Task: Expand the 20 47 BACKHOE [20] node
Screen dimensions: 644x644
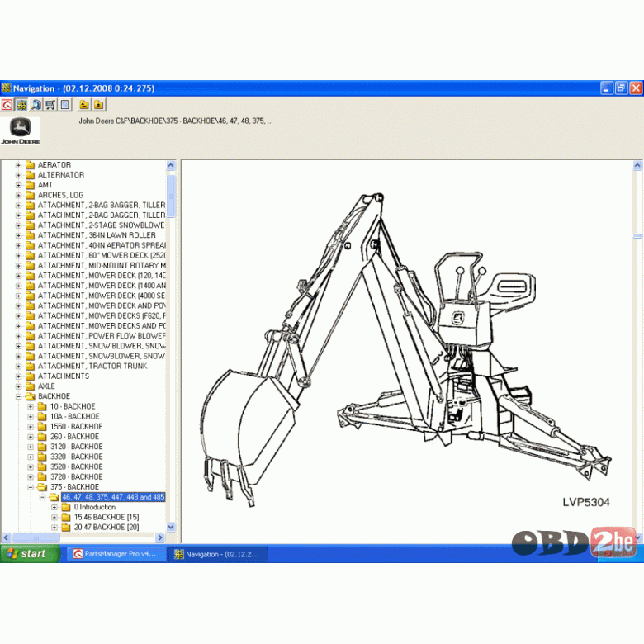Action: pyautogui.click(x=54, y=528)
